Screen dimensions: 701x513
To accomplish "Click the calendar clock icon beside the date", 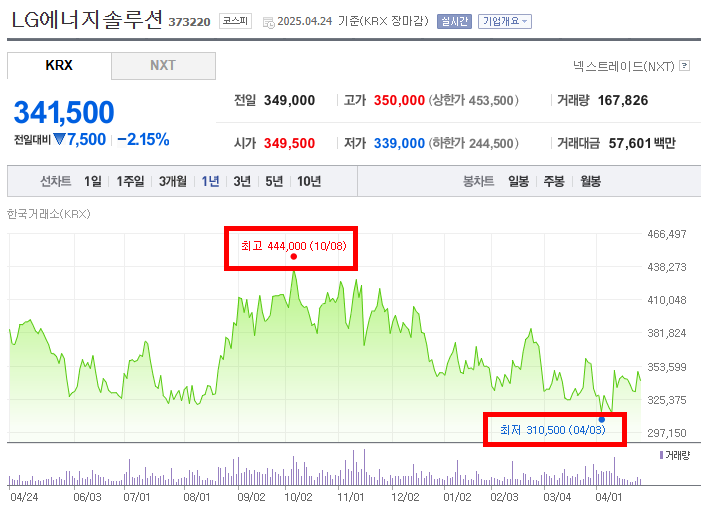I will click(269, 22).
